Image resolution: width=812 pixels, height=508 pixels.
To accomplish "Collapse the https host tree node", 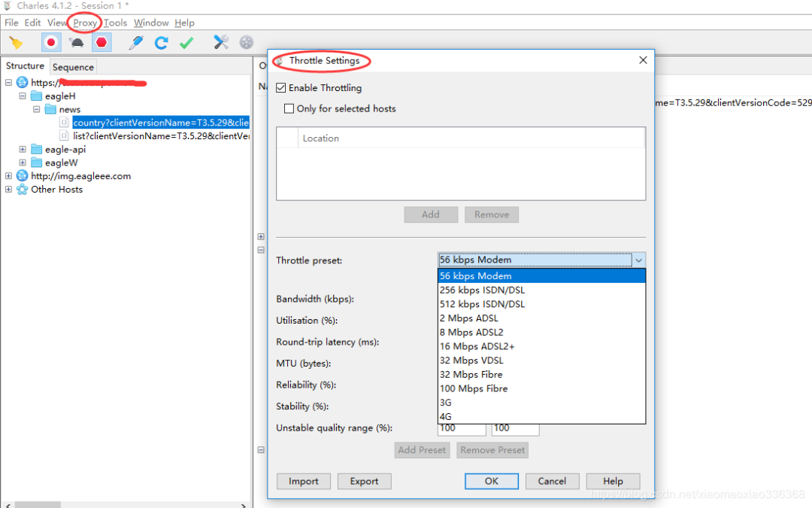I will point(9,83).
